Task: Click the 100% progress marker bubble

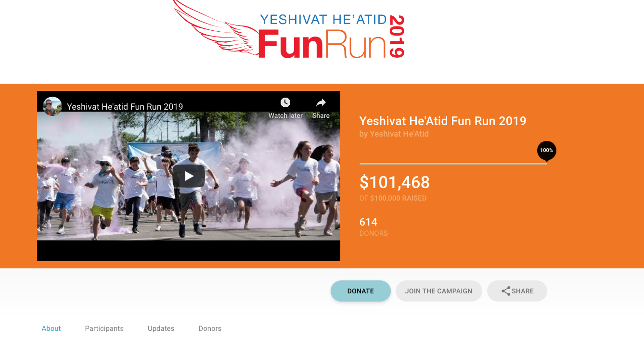Action: pyautogui.click(x=546, y=151)
